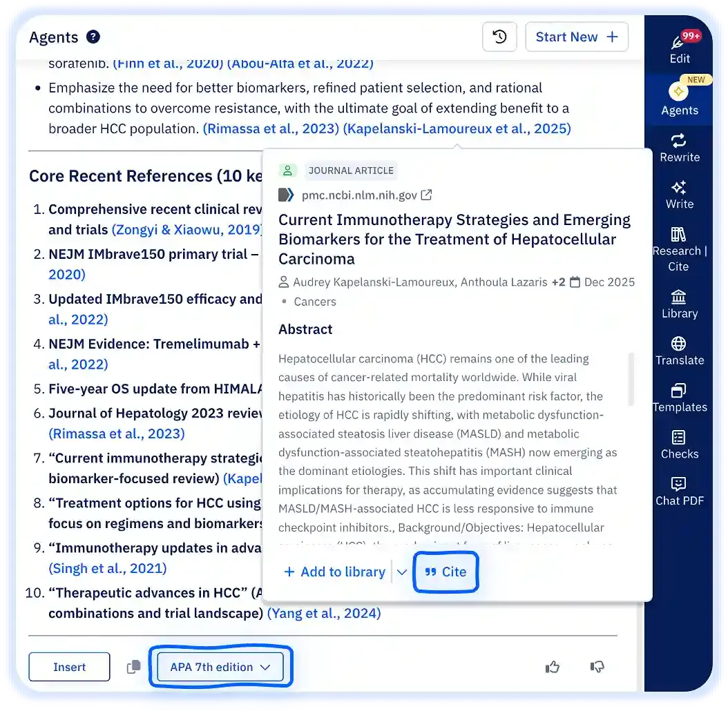Expand the Add to library chevron dropdown
The height and width of the screenshot is (711, 728).
pyautogui.click(x=402, y=572)
